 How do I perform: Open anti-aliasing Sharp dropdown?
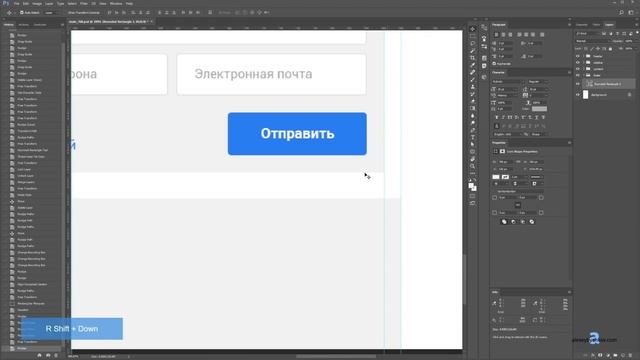(x=538, y=134)
